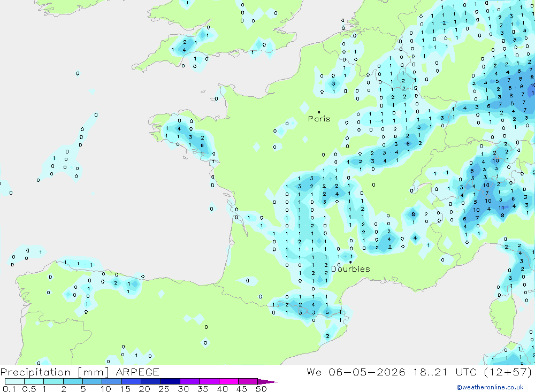Pick the 1–2 mm legend color box
The image size is (535, 392).
coord(53,381)
